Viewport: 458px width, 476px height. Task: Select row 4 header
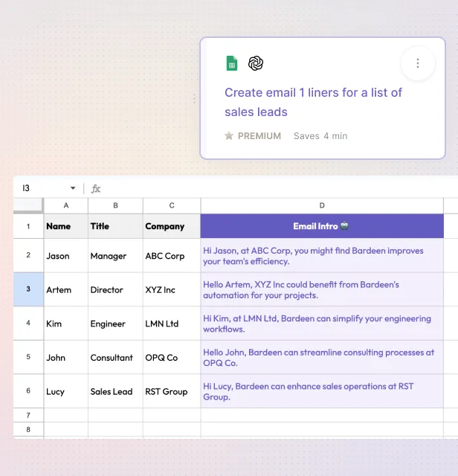tap(28, 323)
